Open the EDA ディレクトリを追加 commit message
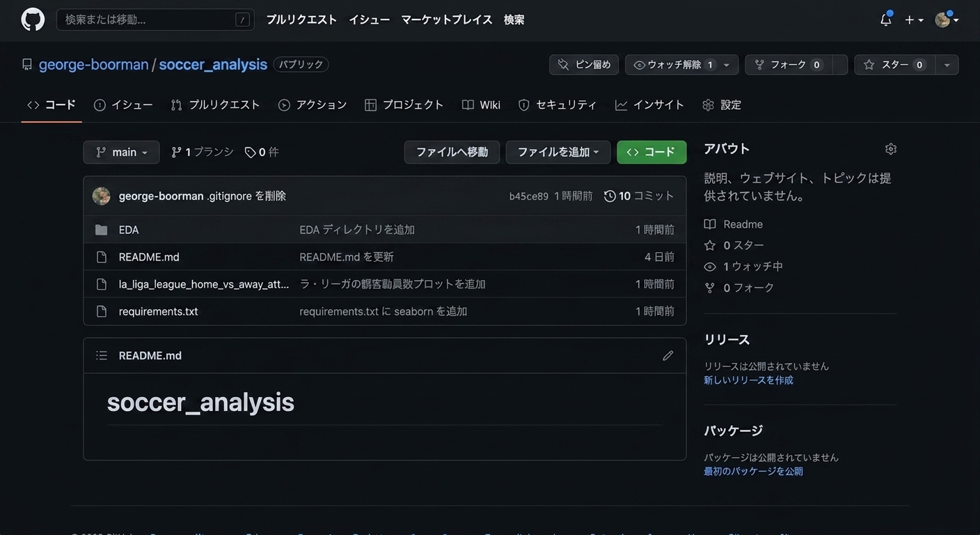Image resolution: width=980 pixels, height=535 pixels. point(357,230)
